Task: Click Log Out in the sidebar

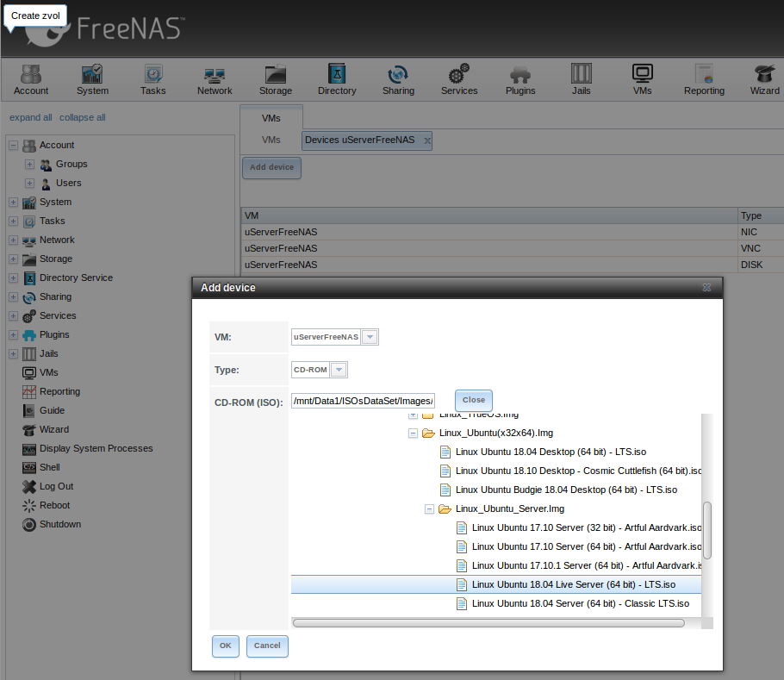Action: pyautogui.click(x=57, y=486)
